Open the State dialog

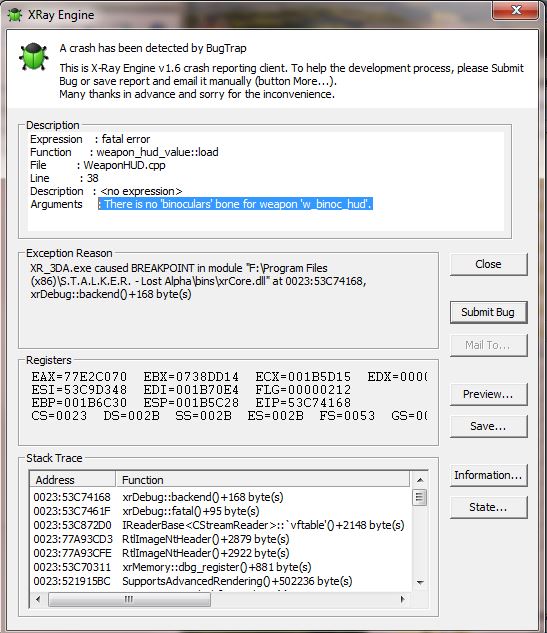[x=488, y=507]
